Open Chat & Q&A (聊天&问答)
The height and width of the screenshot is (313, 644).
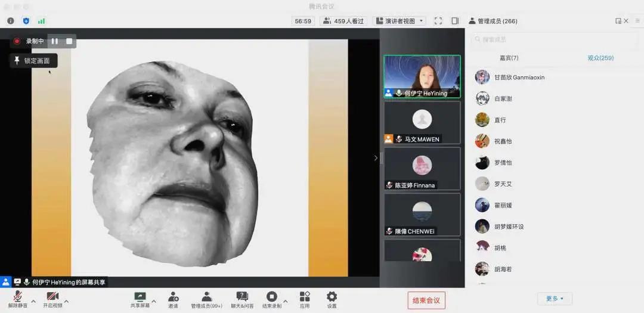pyautogui.click(x=242, y=297)
